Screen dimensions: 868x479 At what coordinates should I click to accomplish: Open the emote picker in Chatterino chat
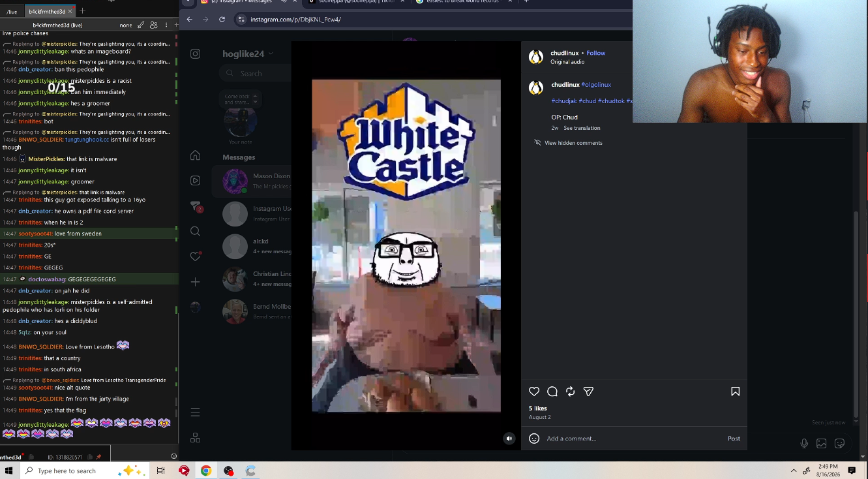point(173,456)
